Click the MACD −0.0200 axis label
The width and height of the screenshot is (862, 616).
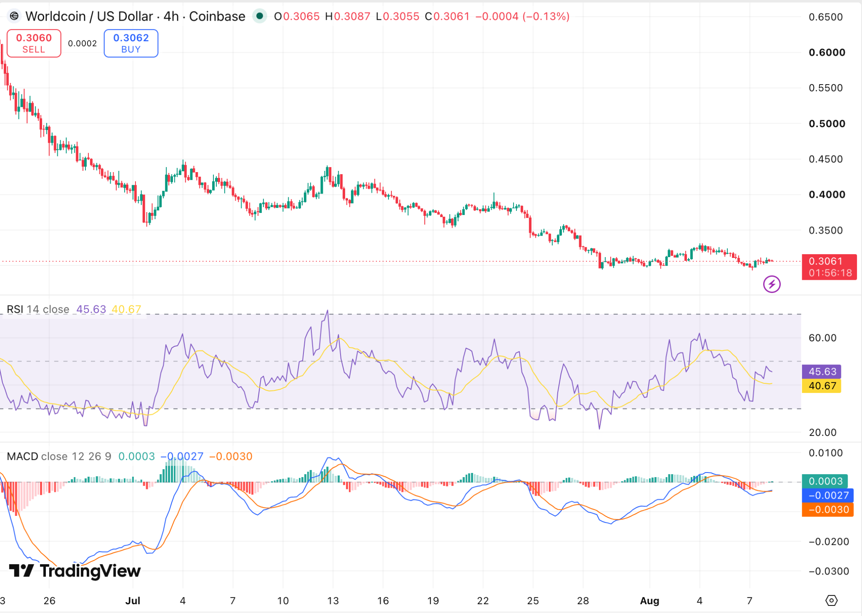coord(828,542)
